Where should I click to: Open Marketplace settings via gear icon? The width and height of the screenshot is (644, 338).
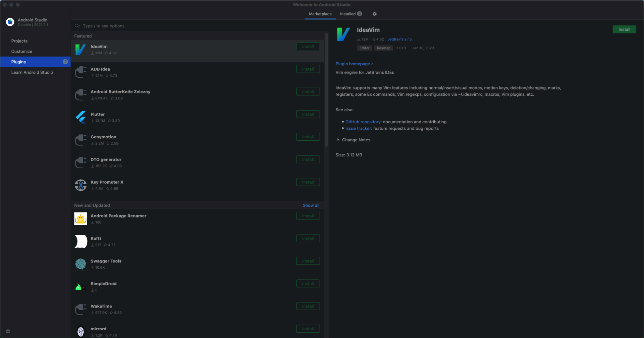375,14
